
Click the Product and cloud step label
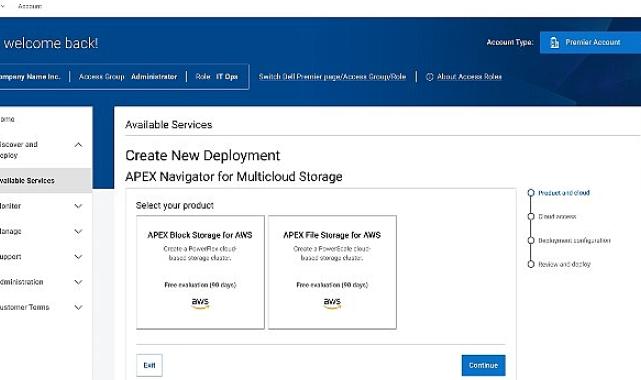(x=564, y=193)
